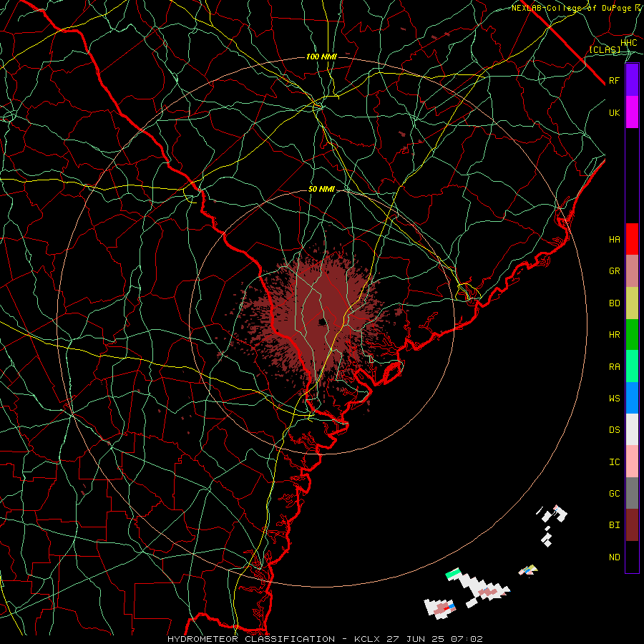
Task: Click the ND legend label
Action: click(614, 557)
